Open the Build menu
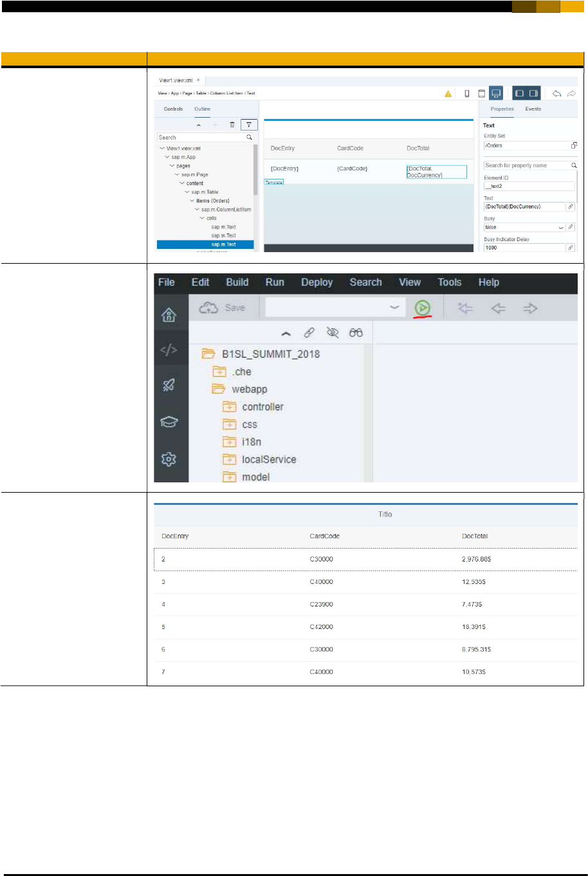The image size is (588, 876). pos(237,282)
